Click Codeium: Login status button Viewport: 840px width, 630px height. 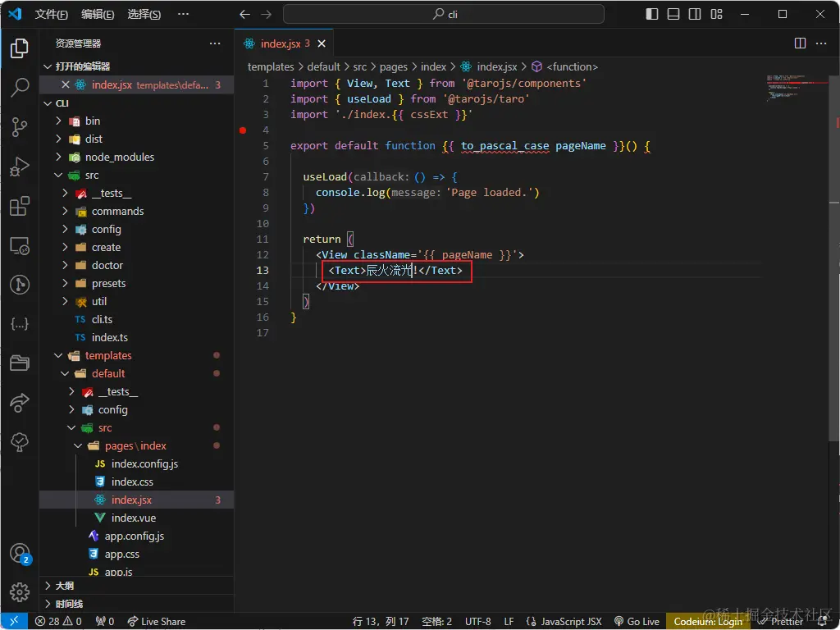coord(708,621)
